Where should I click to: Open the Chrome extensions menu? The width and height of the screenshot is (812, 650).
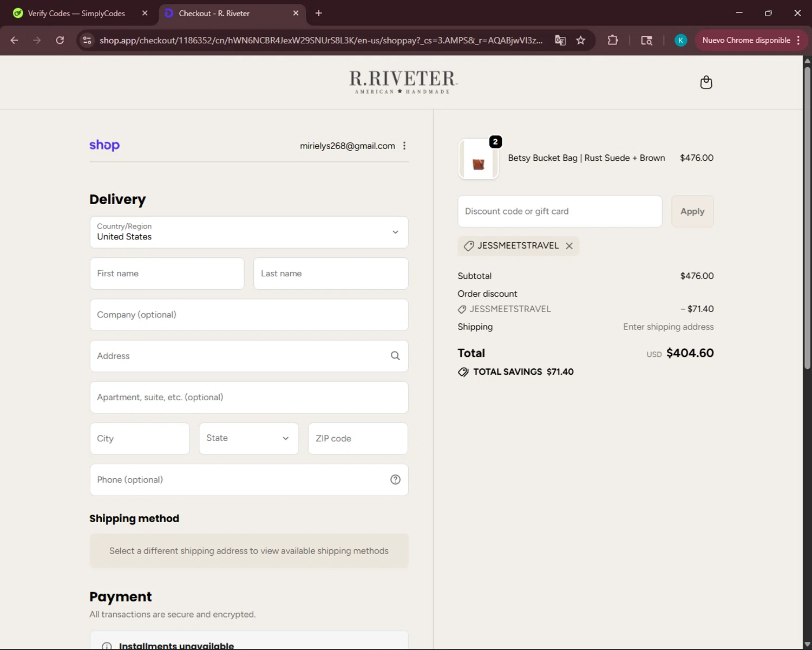612,40
